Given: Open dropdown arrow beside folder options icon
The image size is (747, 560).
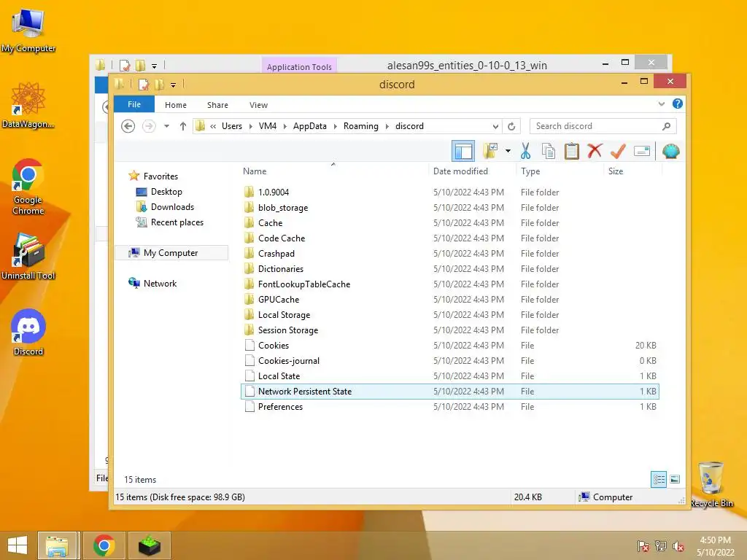Looking at the screenshot, I should 508,152.
